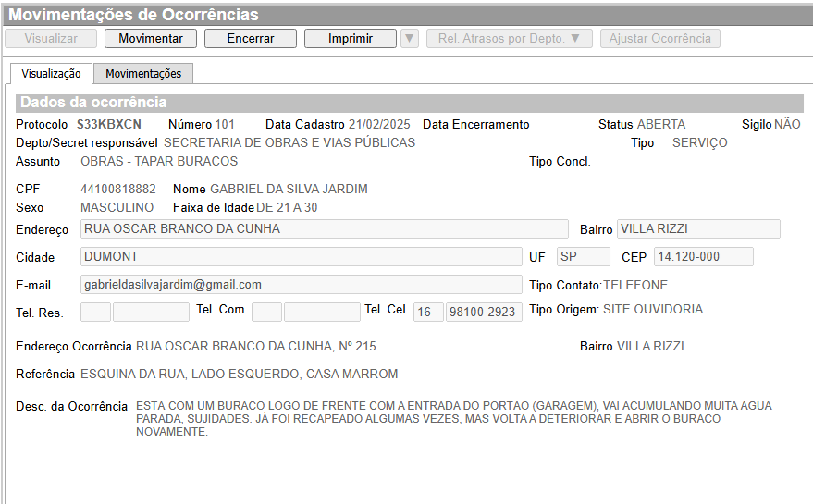This screenshot has height=504, width=813.
Task: Click the Cidade field showing DUMONT
Action: click(x=301, y=257)
